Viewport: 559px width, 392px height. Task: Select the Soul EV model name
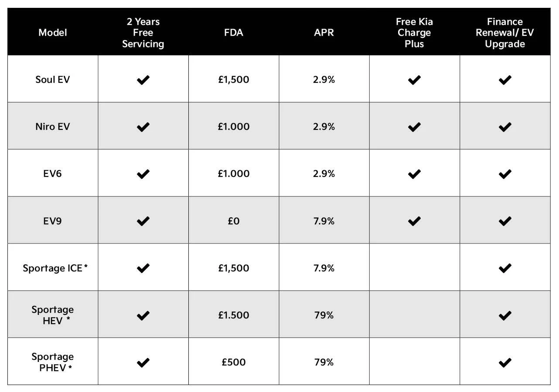[53, 80]
